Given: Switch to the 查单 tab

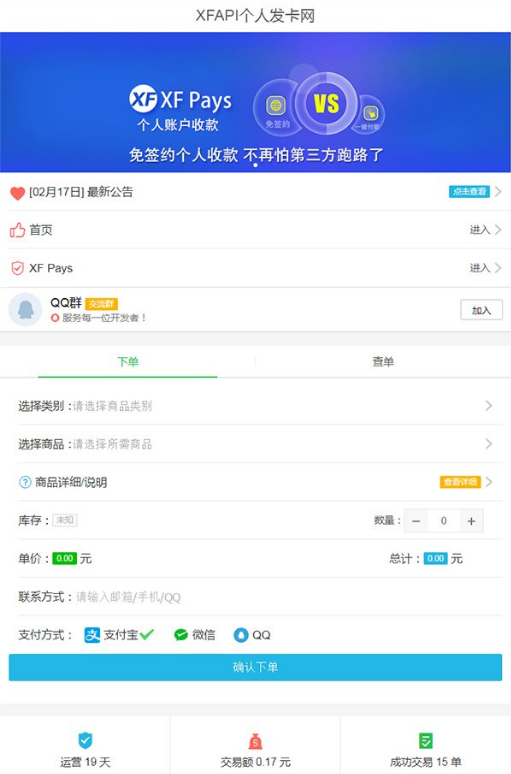Looking at the screenshot, I should click(x=383, y=362).
